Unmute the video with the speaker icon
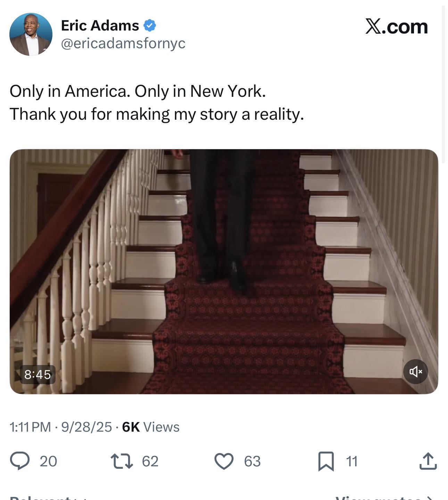 (415, 372)
